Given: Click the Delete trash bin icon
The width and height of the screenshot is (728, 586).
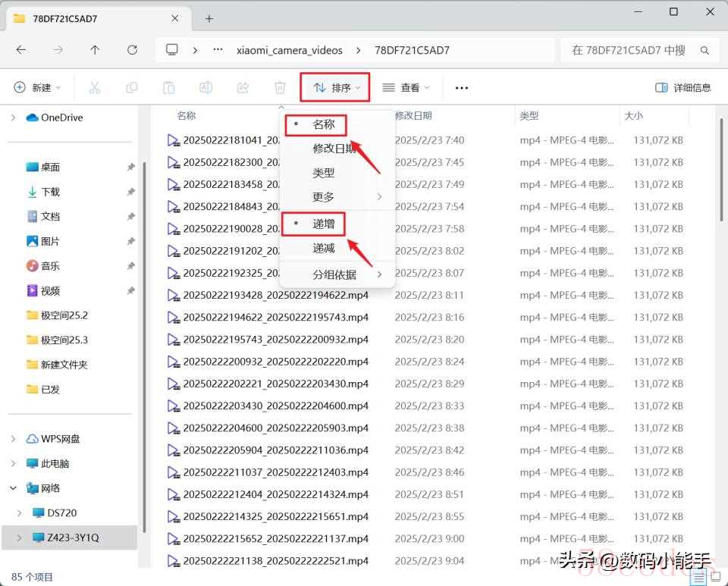Looking at the screenshot, I should click(280, 88).
